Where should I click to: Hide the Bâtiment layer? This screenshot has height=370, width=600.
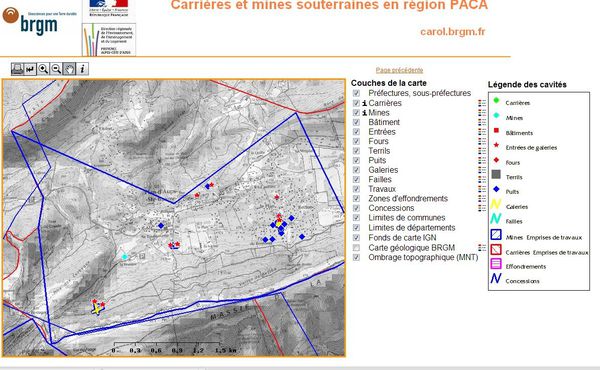[x=356, y=122]
